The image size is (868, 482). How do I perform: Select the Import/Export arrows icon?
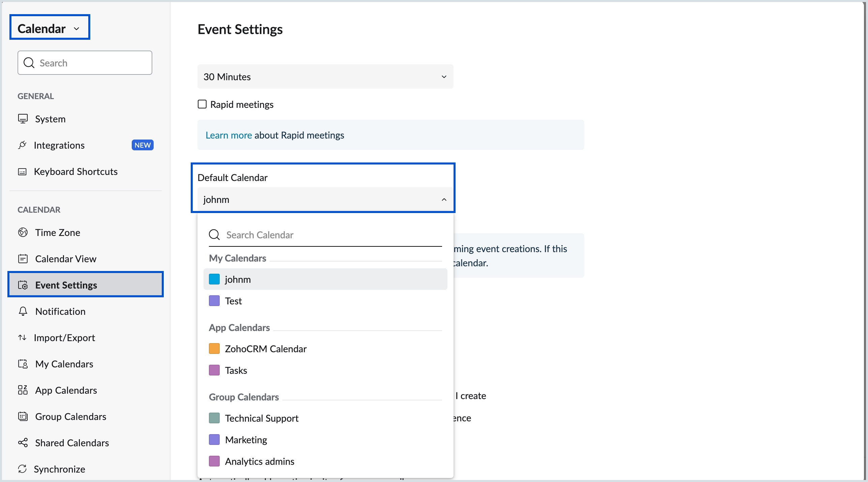22,337
